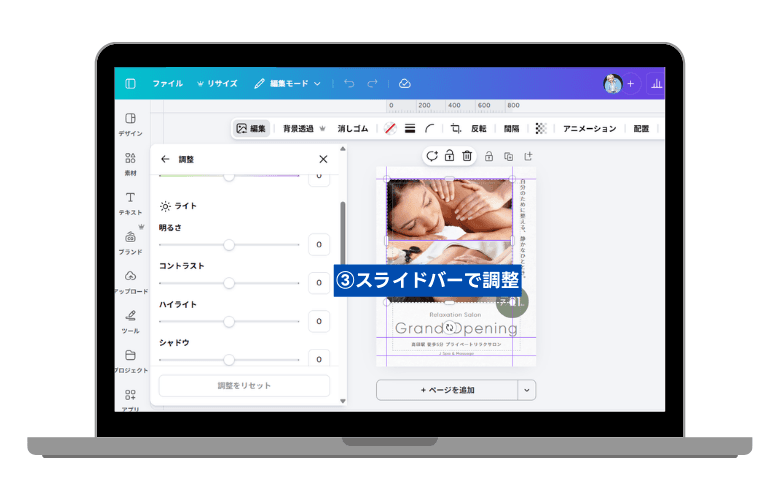
Task: Toggle the lock icon above the page
Action: pyautogui.click(x=489, y=156)
